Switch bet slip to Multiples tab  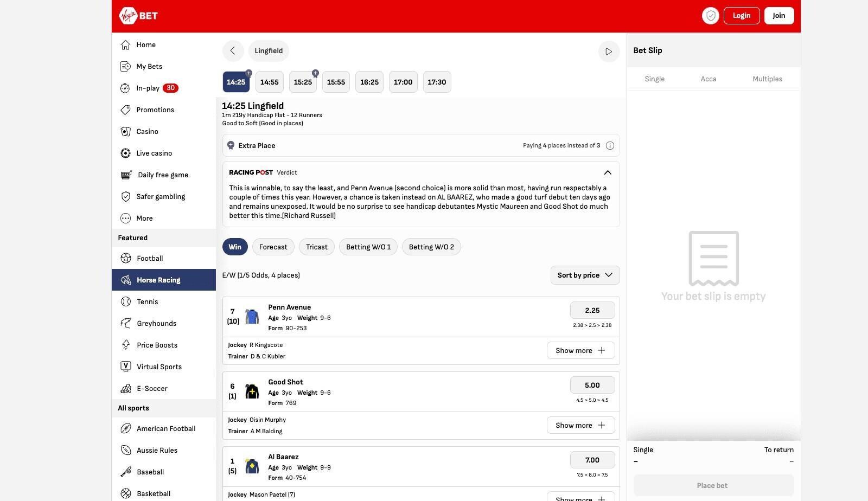point(767,79)
